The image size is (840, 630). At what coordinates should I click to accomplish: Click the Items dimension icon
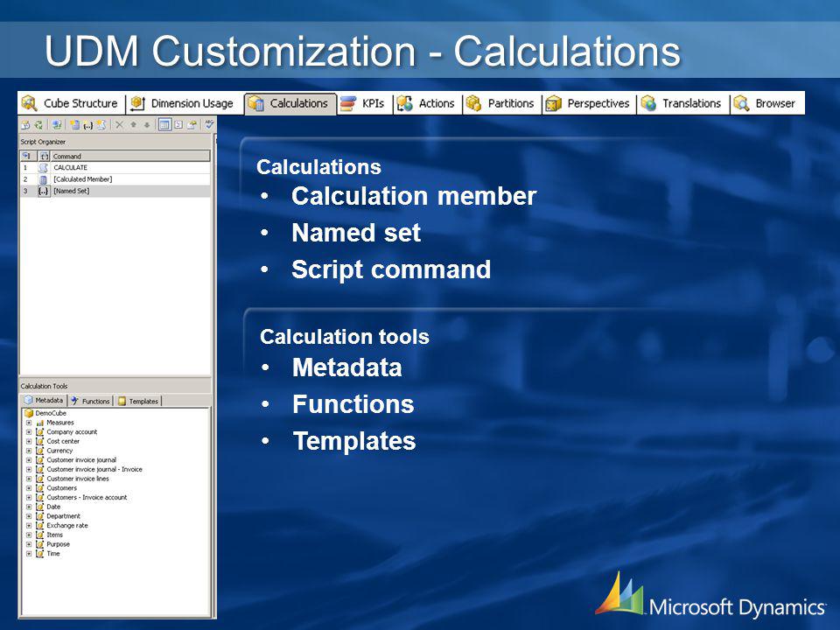(39, 535)
